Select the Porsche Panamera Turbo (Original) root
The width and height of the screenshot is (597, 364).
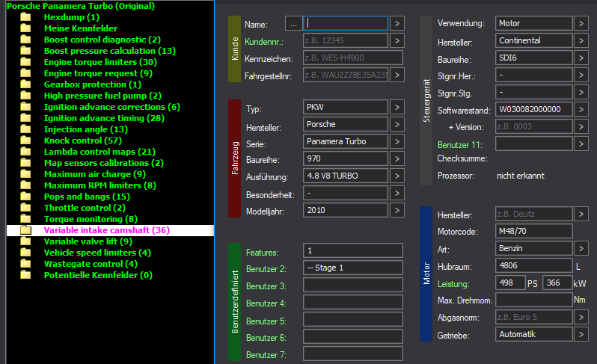tap(81, 6)
